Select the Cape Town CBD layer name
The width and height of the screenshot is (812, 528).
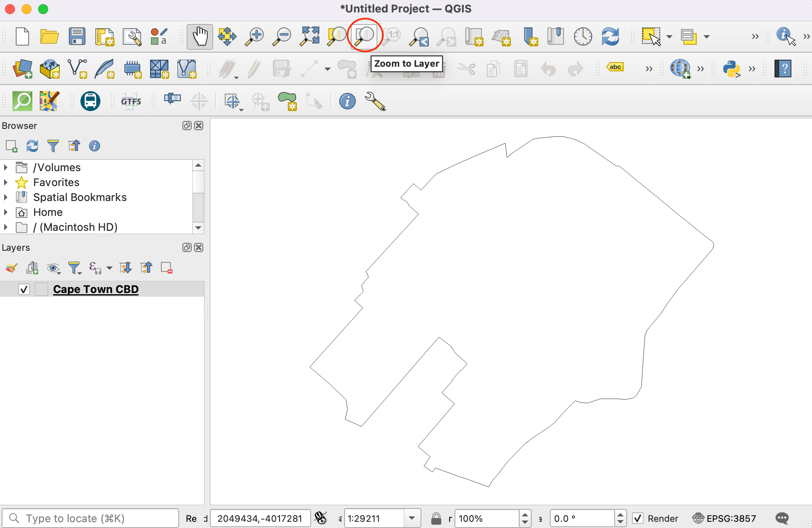[96, 289]
